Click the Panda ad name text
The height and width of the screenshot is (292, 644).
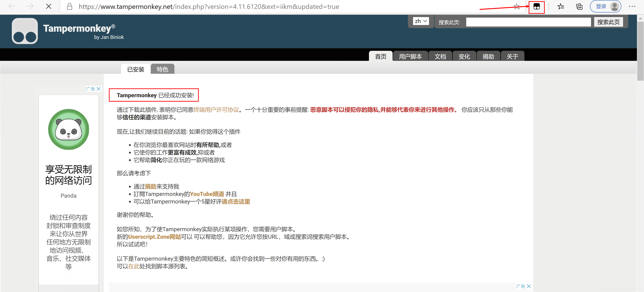68,196
